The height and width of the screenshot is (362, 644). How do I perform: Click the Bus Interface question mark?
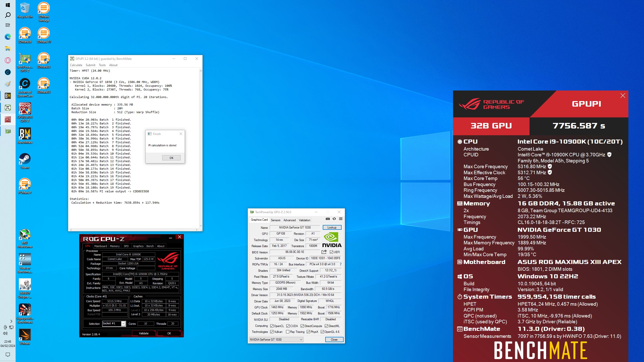tap(341, 264)
